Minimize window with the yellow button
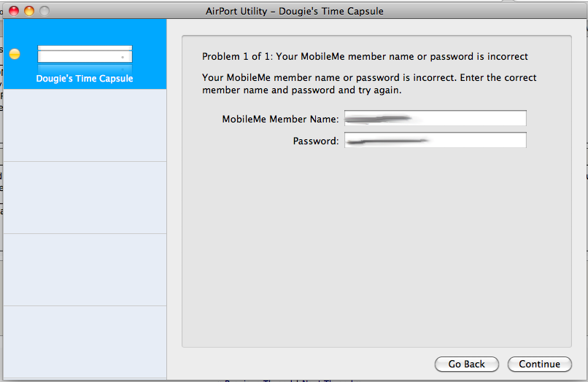 coord(29,11)
